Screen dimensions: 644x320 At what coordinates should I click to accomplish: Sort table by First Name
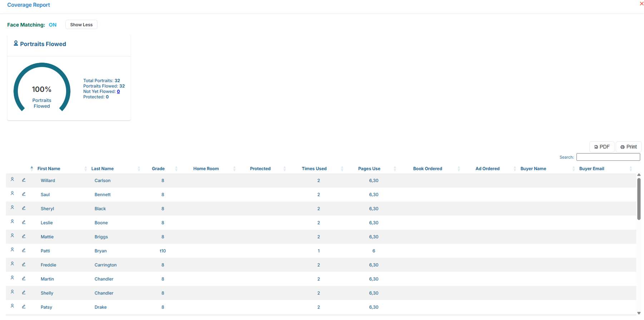pos(49,169)
